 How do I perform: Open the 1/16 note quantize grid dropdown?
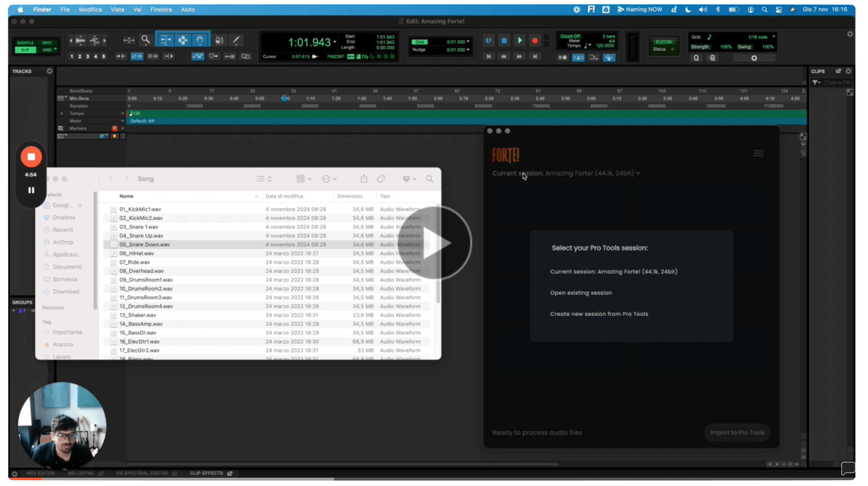(x=773, y=36)
